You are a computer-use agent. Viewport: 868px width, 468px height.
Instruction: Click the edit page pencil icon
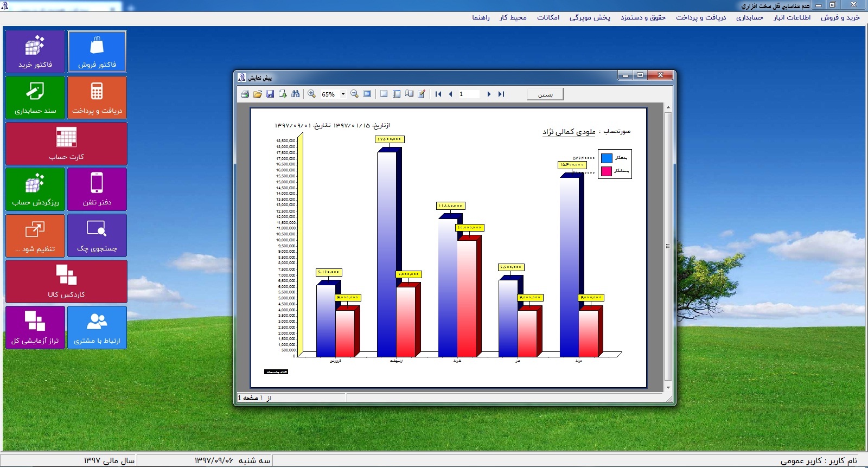pos(422,94)
